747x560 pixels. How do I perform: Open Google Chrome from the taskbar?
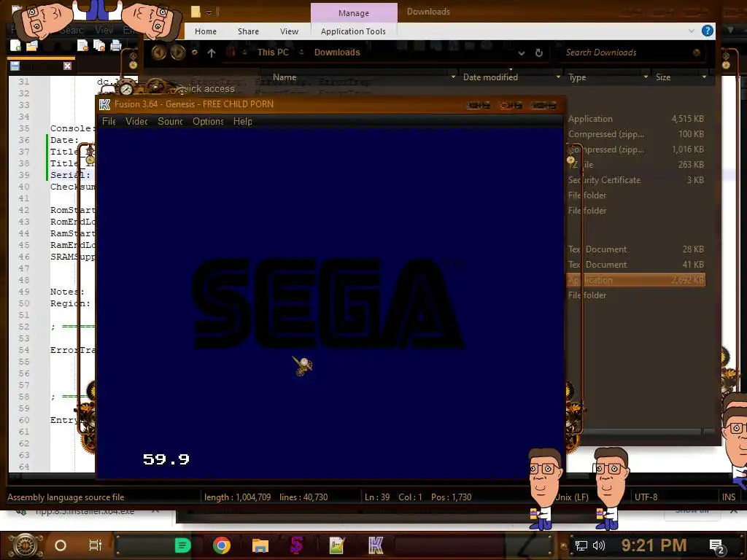click(x=222, y=545)
